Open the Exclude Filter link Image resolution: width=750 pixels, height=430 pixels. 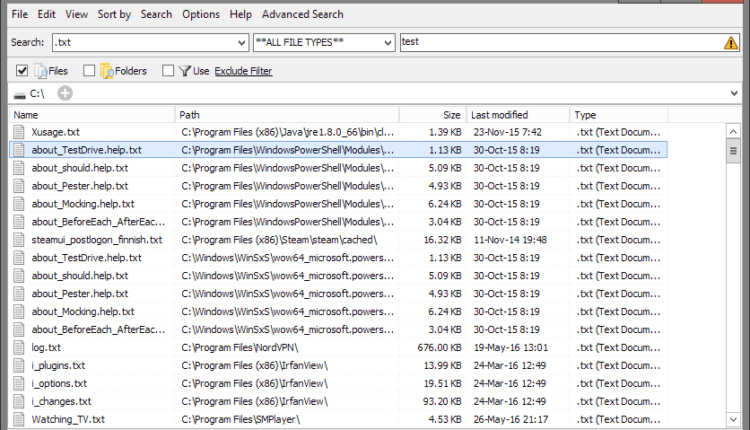click(x=243, y=71)
